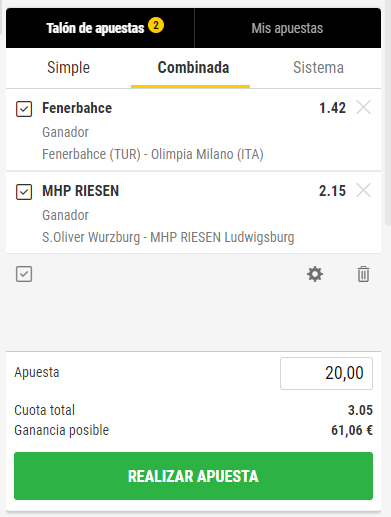
Task: Select the Talón de apuestas tab
Action: click(x=100, y=28)
